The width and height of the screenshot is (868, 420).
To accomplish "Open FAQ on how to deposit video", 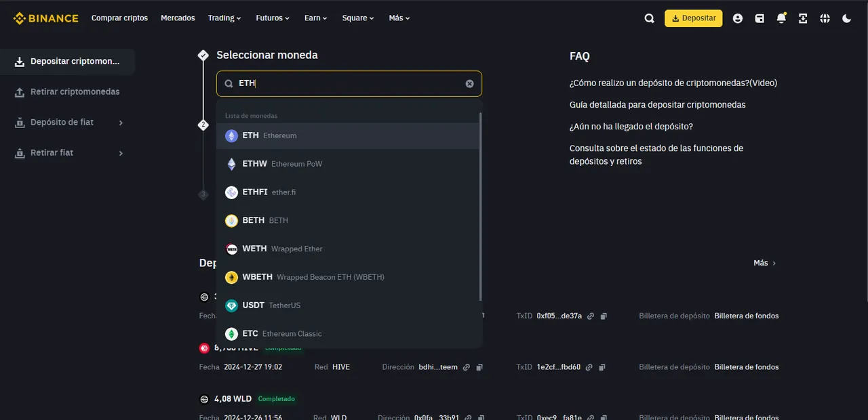I will click(x=673, y=83).
